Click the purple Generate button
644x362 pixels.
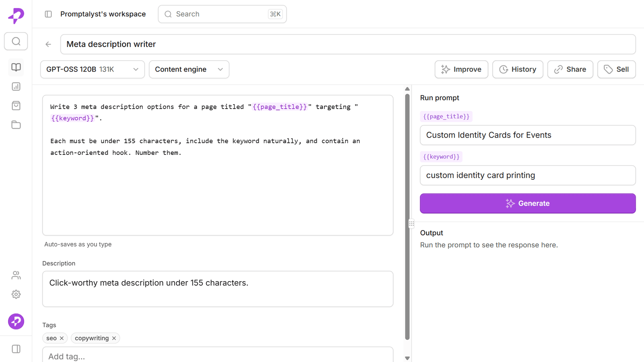[x=528, y=204]
